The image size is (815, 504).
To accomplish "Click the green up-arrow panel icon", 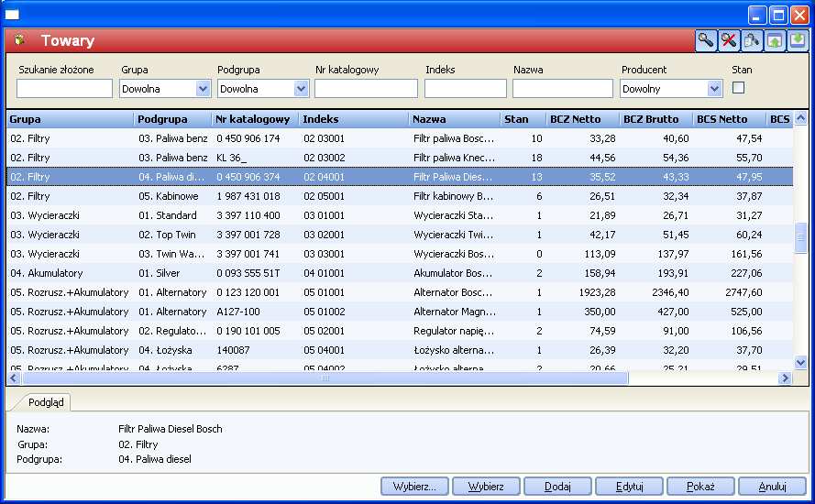I will (775, 40).
